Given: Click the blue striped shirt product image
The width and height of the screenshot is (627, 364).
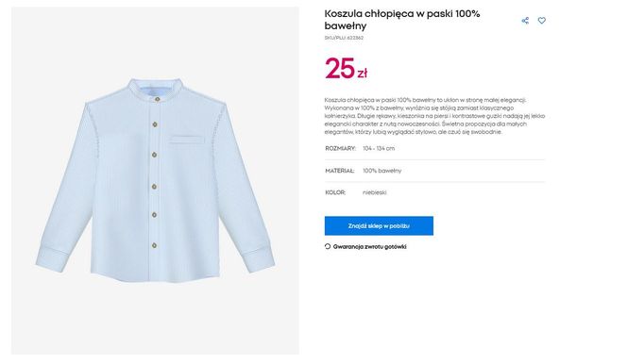Looking at the screenshot, I should pos(155,180).
